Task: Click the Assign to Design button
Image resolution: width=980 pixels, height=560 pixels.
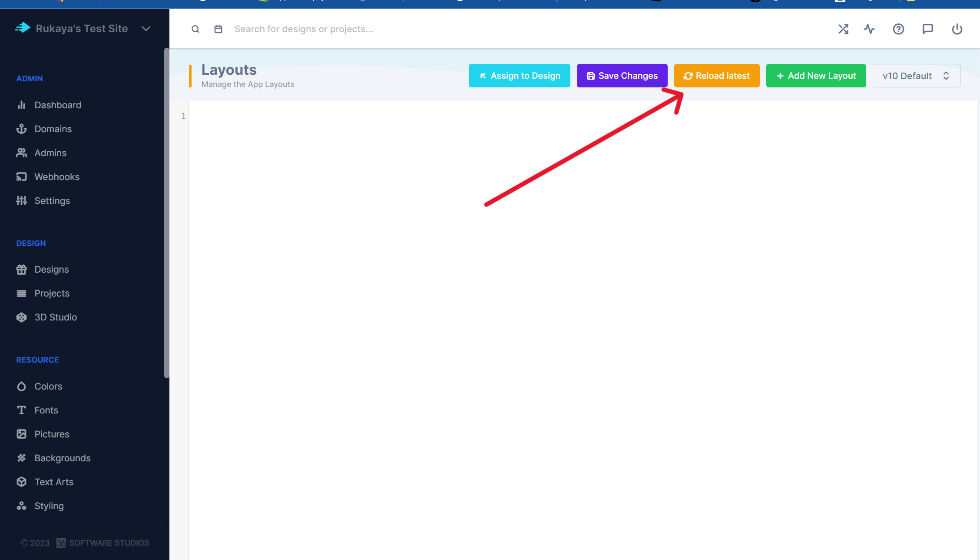Action: pyautogui.click(x=519, y=76)
